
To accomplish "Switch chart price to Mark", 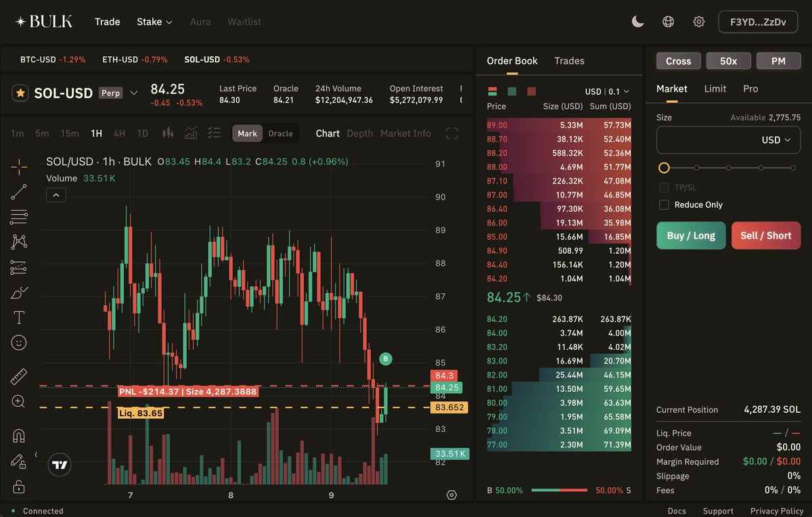I will 248,133.
